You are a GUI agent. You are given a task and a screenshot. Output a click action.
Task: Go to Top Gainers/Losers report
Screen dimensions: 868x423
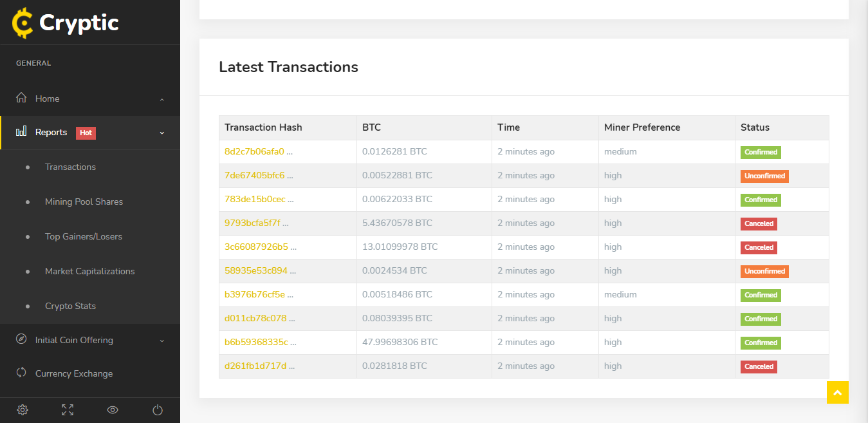83,236
